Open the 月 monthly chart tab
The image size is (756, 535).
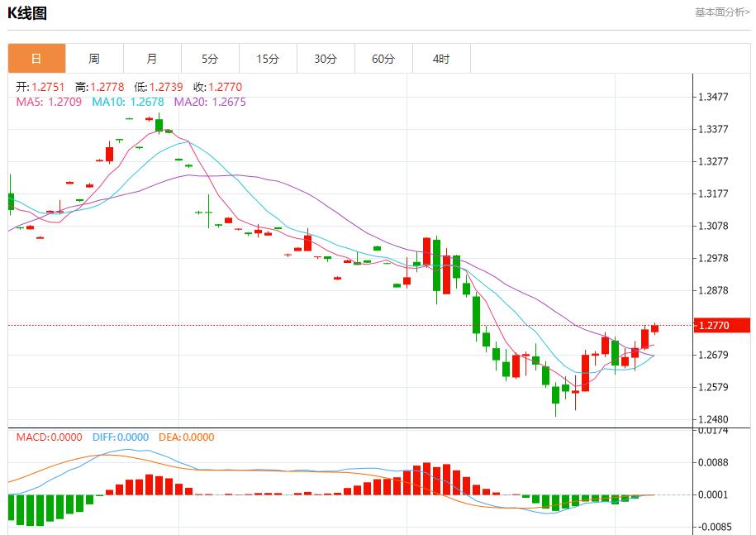click(x=152, y=59)
